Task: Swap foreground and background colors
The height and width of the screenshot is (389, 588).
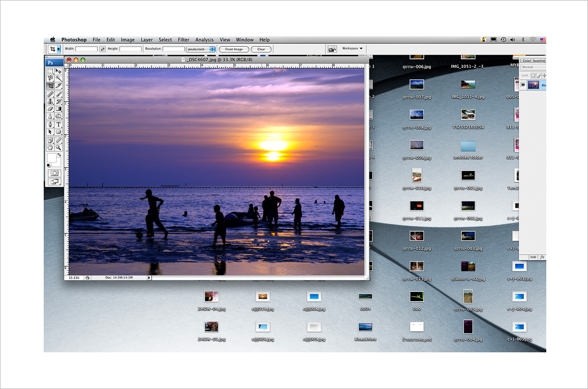Action: point(59,155)
